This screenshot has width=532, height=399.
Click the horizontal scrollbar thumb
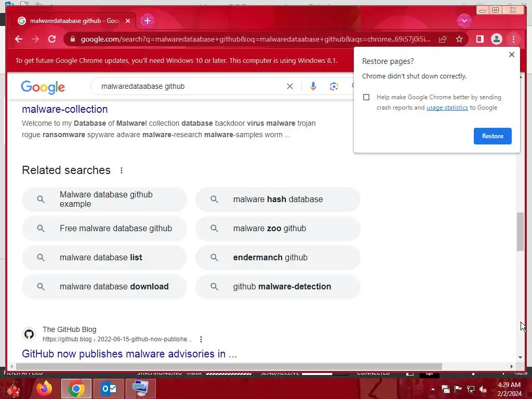click(229, 366)
